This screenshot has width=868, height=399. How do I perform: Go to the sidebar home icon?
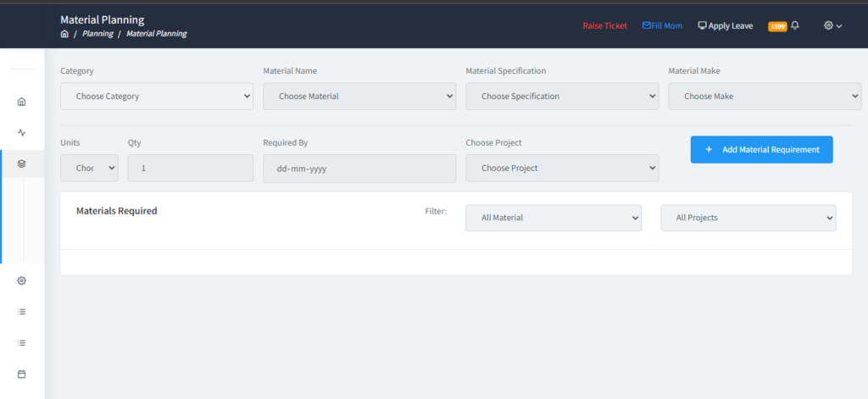coord(22,102)
